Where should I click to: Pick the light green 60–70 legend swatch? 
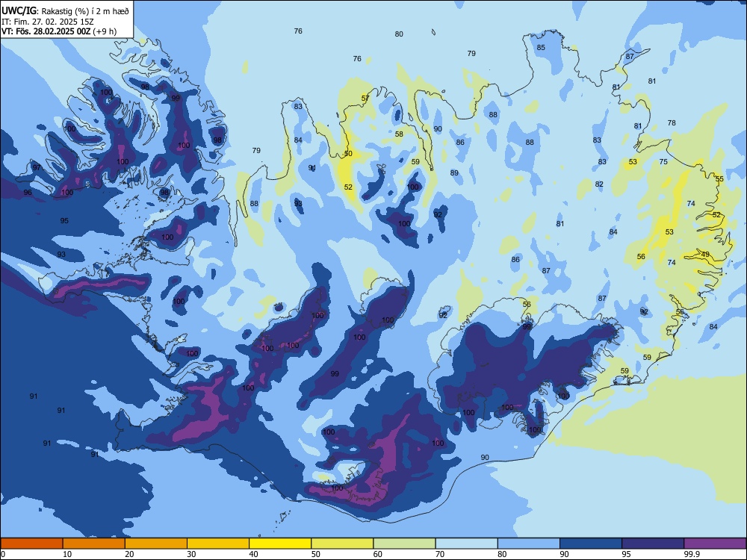click(404, 544)
